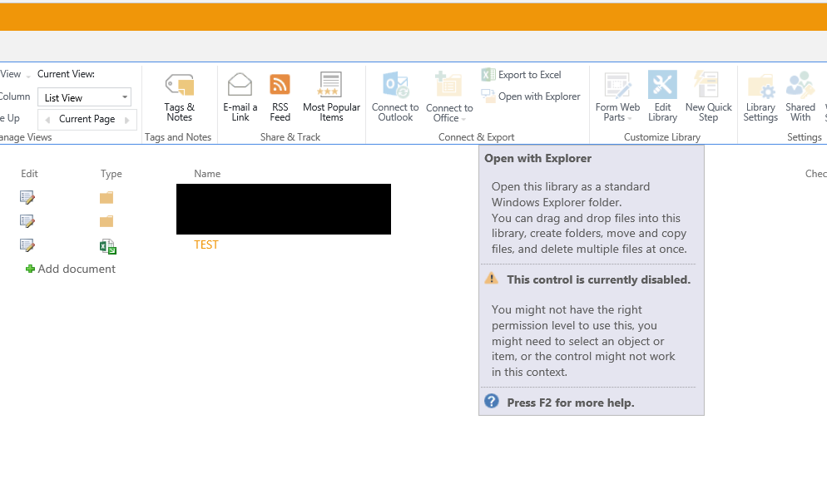The width and height of the screenshot is (827, 504).
Task: Go to next page arrow
Action: coord(127,120)
